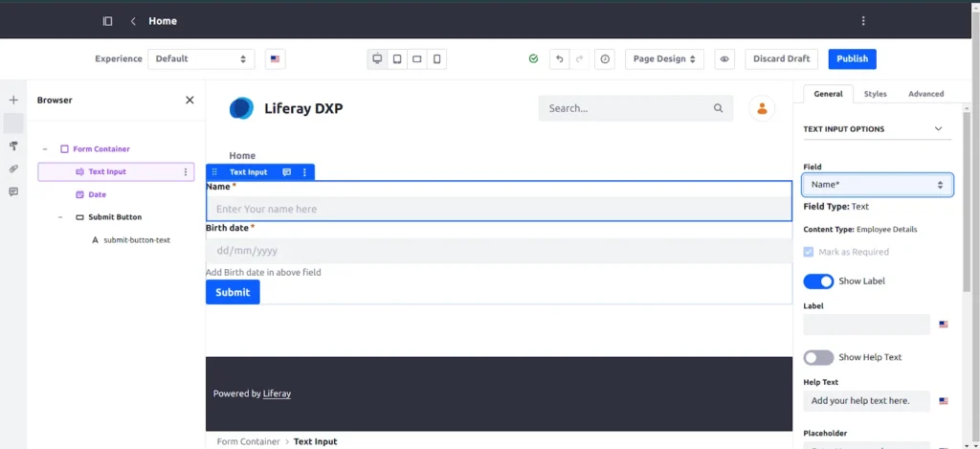
Task: Click the Label text input
Action: tap(866, 325)
